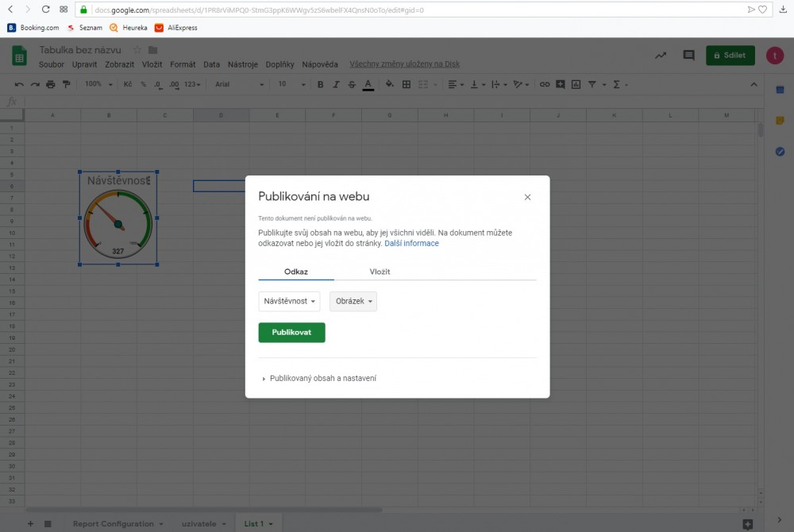Click the activity trend arrow icon

(x=660, y=56)
